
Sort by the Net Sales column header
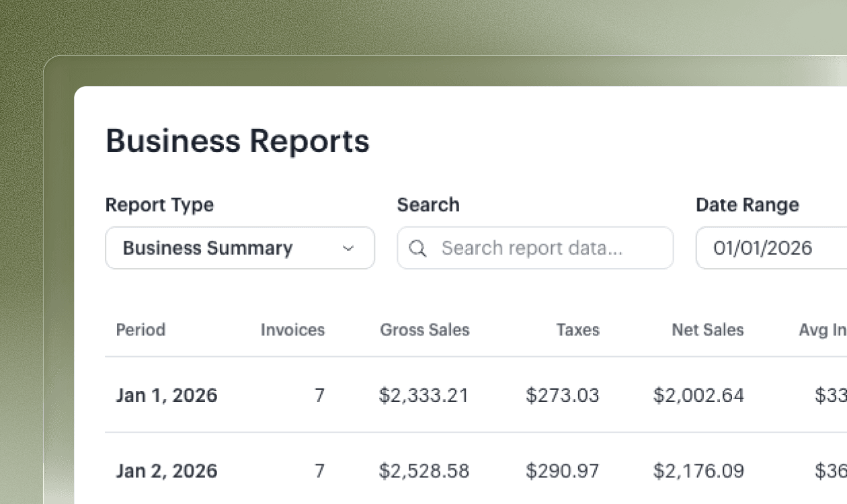coord(708,330)
